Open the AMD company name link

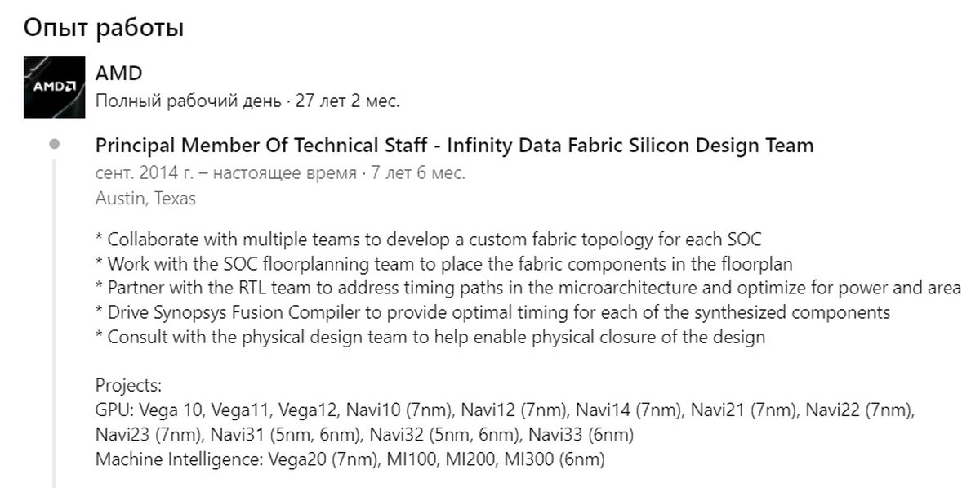[118, 73]
